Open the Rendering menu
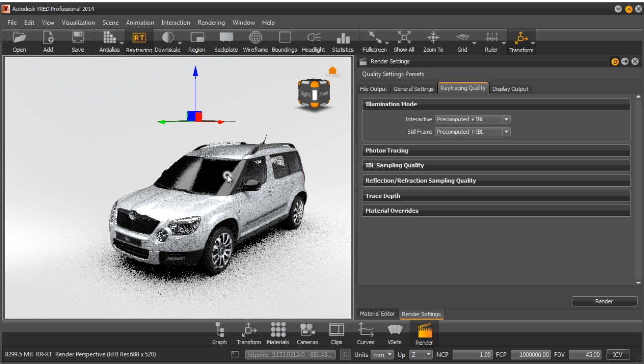The image size is (644, 364). click(212, 23)
